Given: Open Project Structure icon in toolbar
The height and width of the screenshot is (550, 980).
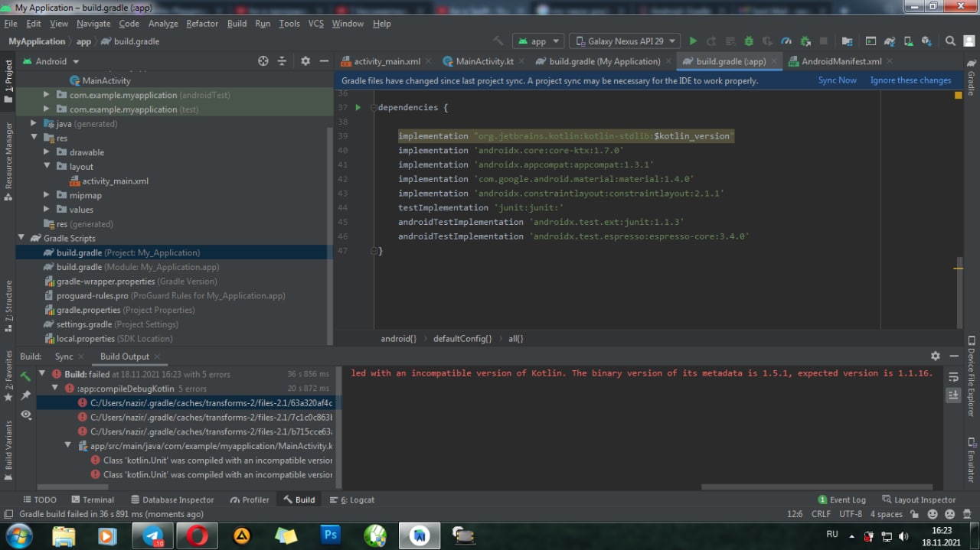Looking at the screenshot, I should click(x=847, y=41).
